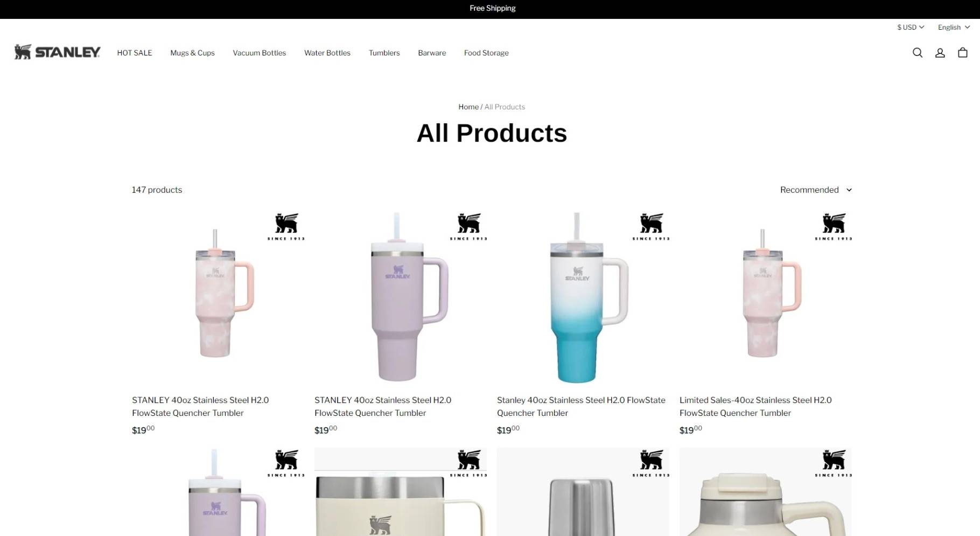The image size is (980, 536).
Task: Click the Since 1913 badge on blue gradient tumbler
Action: click(x=651, y=227)
